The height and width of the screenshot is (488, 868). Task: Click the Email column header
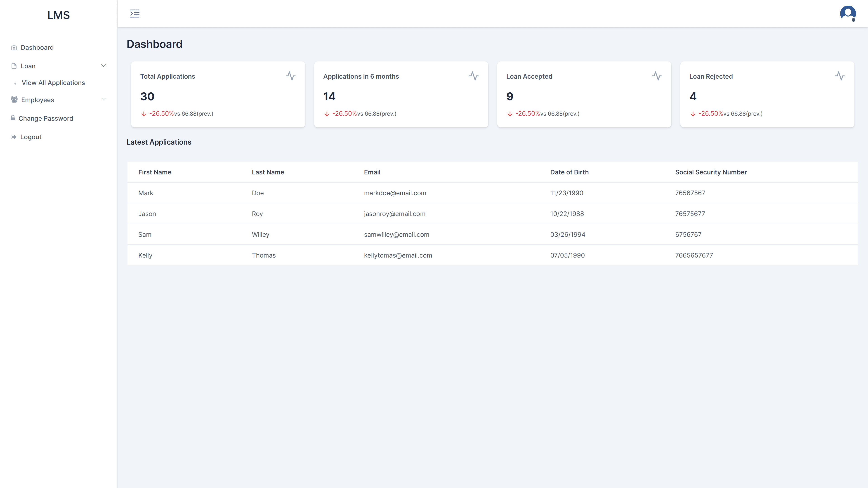coord(372,172)
